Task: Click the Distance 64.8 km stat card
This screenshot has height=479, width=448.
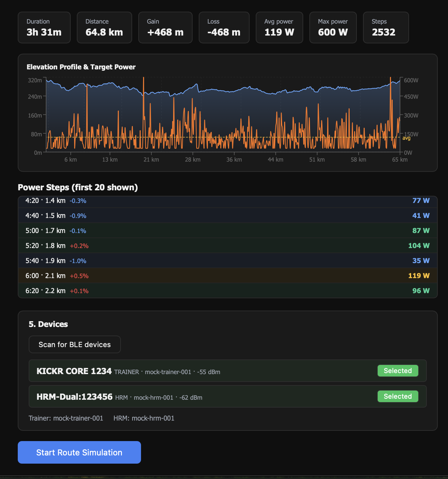Action: [104, 28]
